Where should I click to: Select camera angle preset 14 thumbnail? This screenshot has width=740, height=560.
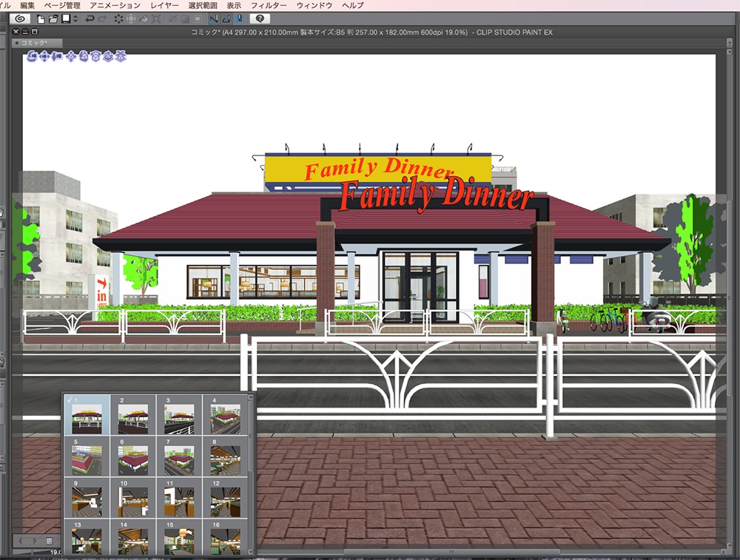click(133, 537)
